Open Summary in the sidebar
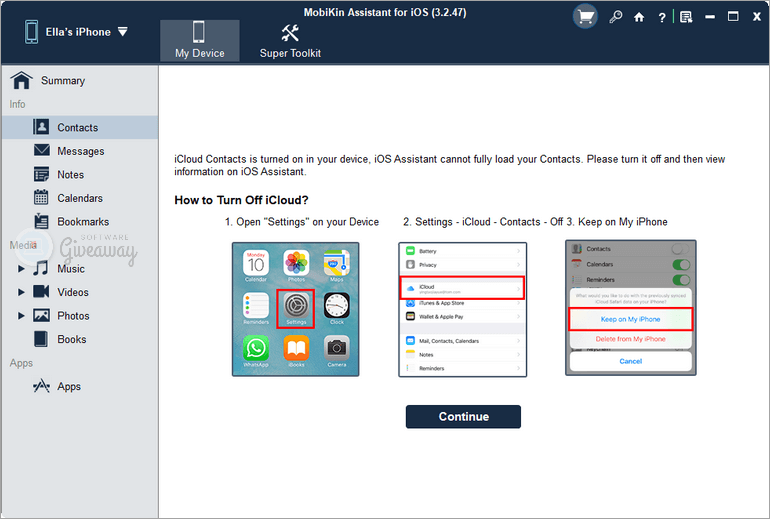This screenshot has height=519, width=770. coord(80,81)
